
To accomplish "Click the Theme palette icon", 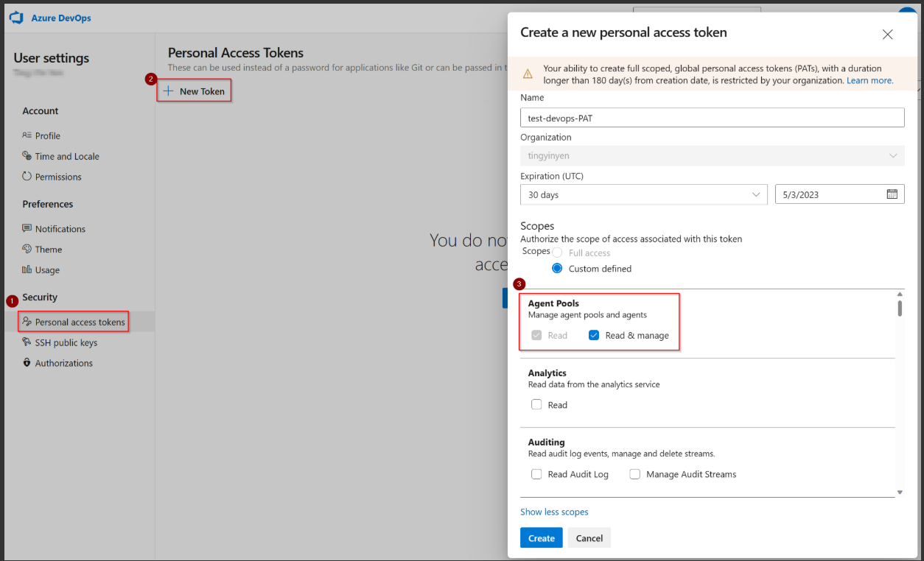I will pos(27,250).
